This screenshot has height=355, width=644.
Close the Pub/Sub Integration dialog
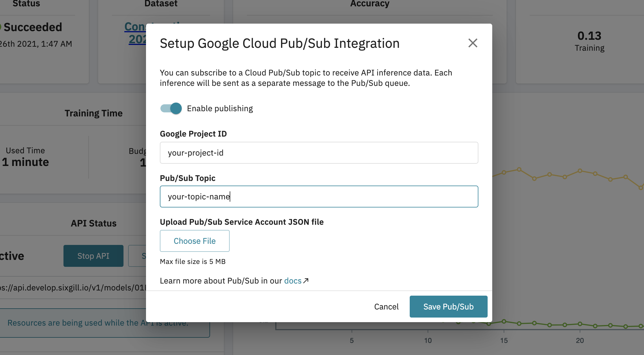point(473,43)
